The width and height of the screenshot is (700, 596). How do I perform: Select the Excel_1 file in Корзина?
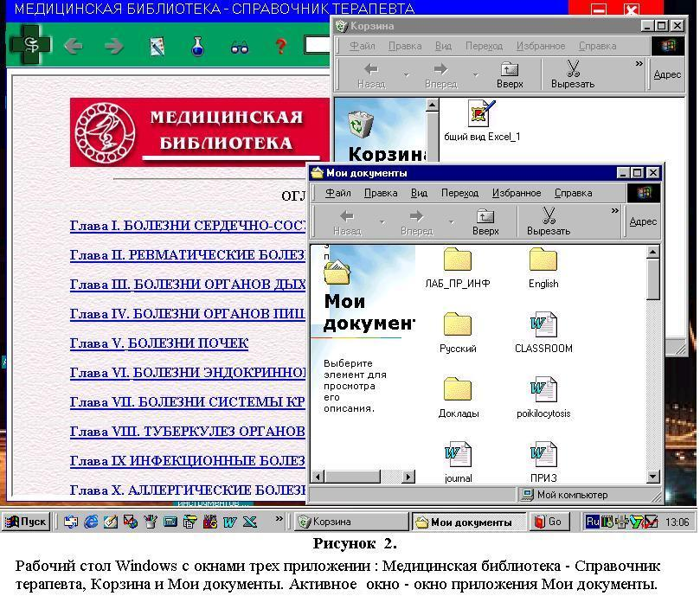pyautogui.click(x=482, y=120)
